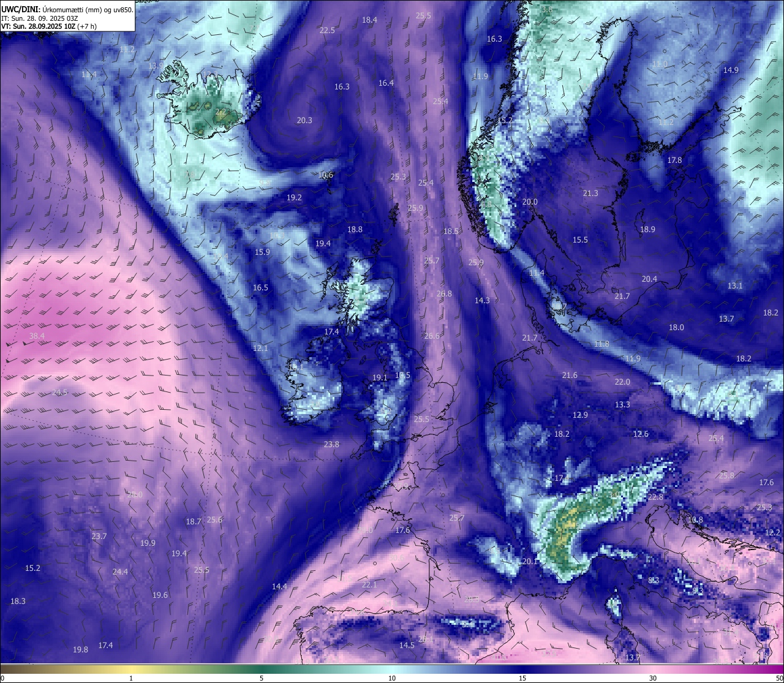Click the 20.0 value over southern Norway
The image size is (784, 683).
pyautogui.click(x=530, y=202)
